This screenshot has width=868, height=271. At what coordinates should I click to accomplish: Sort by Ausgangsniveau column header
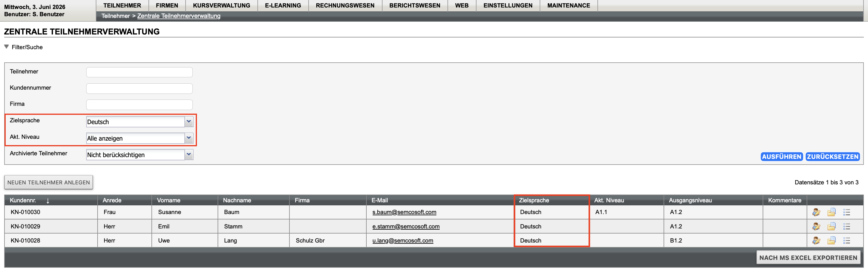(690, 201)
